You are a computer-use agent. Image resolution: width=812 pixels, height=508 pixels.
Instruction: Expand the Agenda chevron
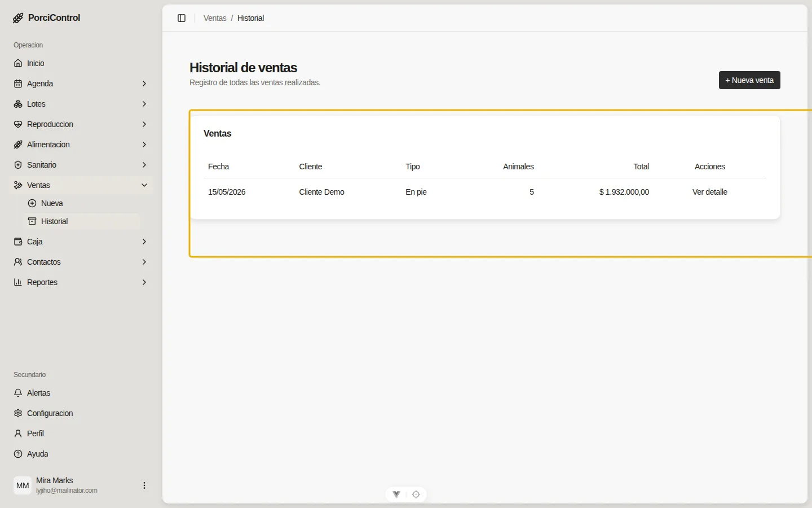point(144,84)
